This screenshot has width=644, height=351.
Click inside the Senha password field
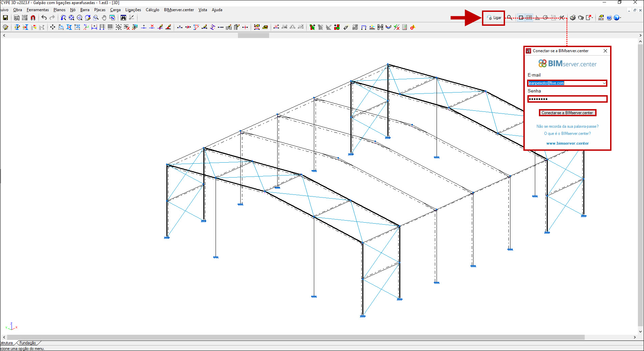tap(567, 99)
